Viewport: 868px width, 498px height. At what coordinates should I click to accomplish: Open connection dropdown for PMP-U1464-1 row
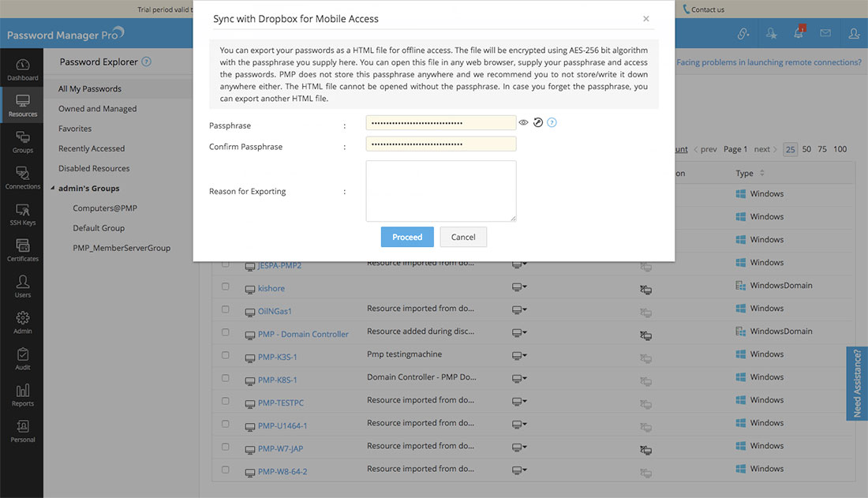point(519,425)
